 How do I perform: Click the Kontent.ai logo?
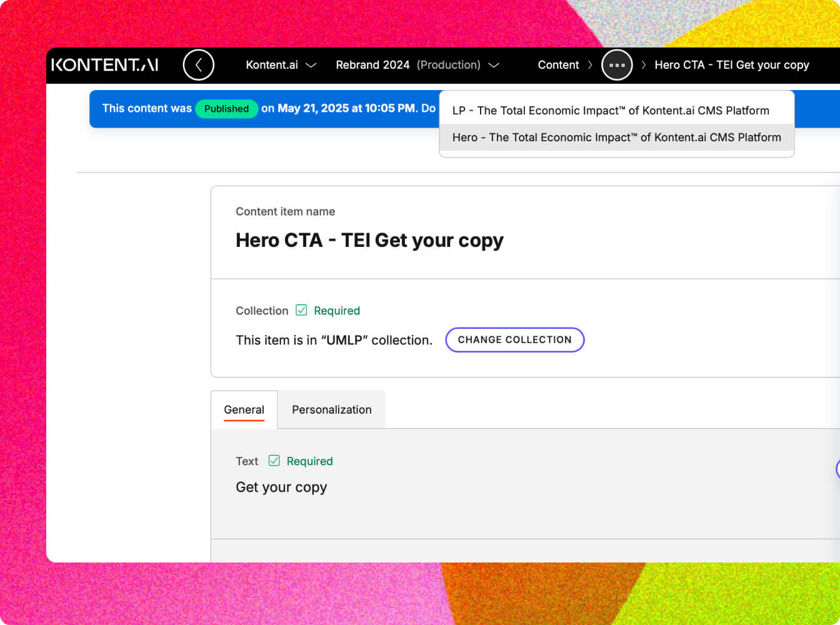pos(104,65)
